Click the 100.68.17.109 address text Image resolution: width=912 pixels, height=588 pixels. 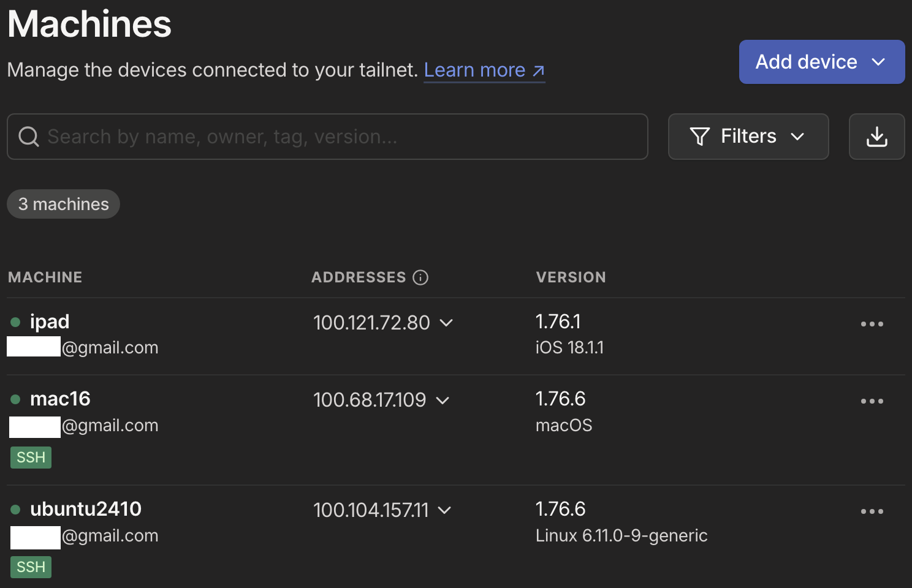click(370, 400)
